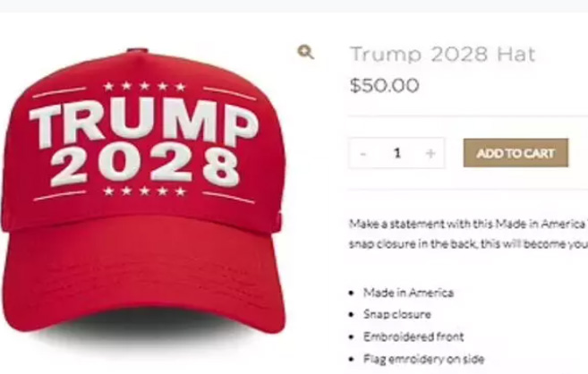Decrease quantity with the minus button
The height and width of the screenshot is (374, 588).
click(362, 153)
